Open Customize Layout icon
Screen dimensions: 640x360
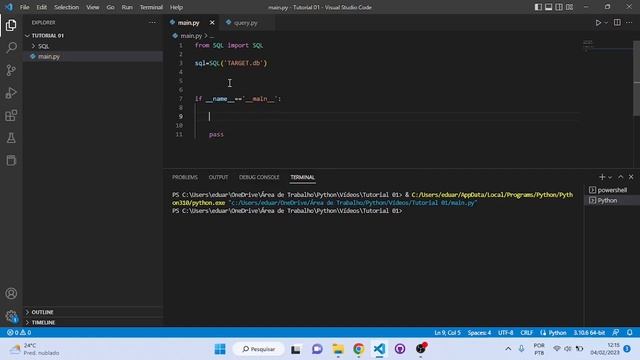(569, 7)
